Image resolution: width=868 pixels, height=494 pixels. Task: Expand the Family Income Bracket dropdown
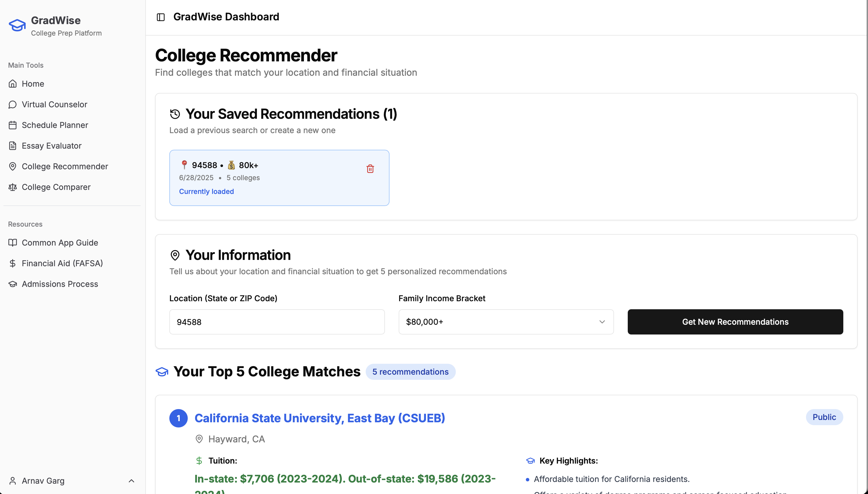(x=506, y=322)
